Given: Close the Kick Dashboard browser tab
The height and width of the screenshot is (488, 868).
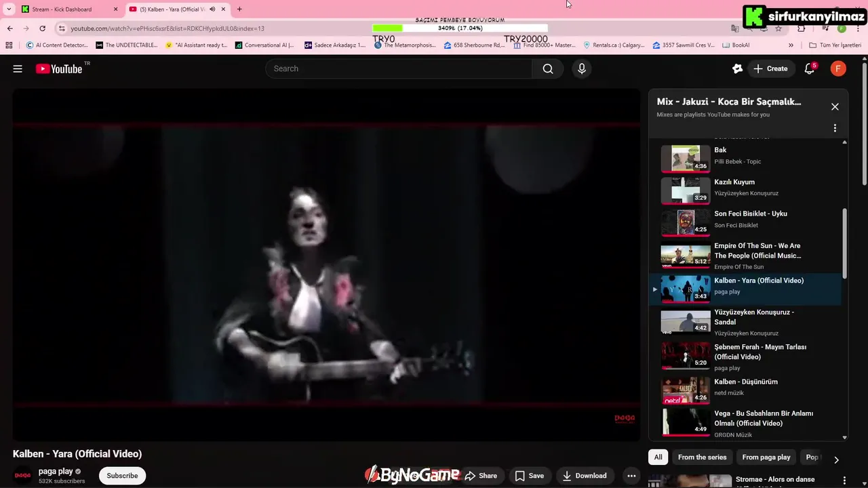Looking at the screenshot, I should 115,9.
